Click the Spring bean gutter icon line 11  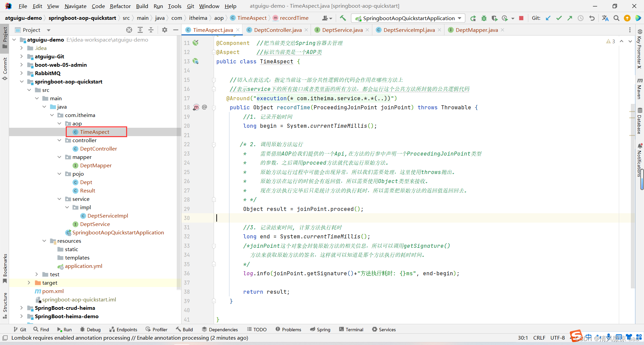[196, 43]
